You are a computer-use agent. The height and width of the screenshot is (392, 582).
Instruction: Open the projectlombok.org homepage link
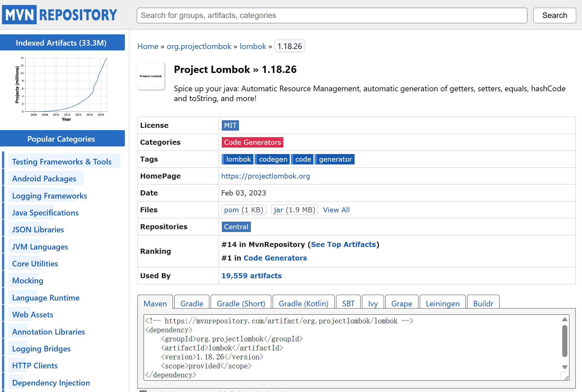(x=265, y=176)
